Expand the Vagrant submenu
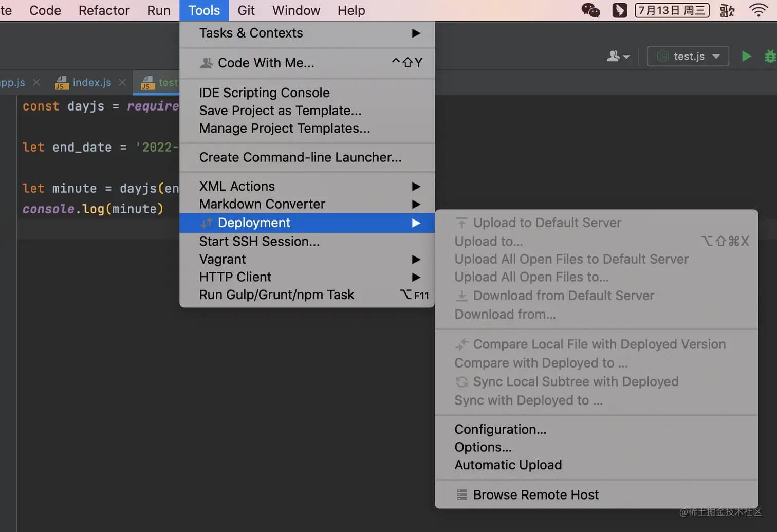This screenshot has height=532, width=777. pyautogui.click(x=307, y=259)
